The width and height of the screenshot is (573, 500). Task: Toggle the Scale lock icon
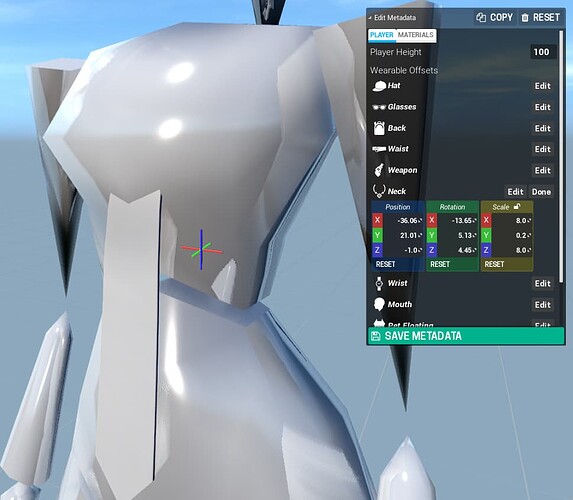pos(517,207)
